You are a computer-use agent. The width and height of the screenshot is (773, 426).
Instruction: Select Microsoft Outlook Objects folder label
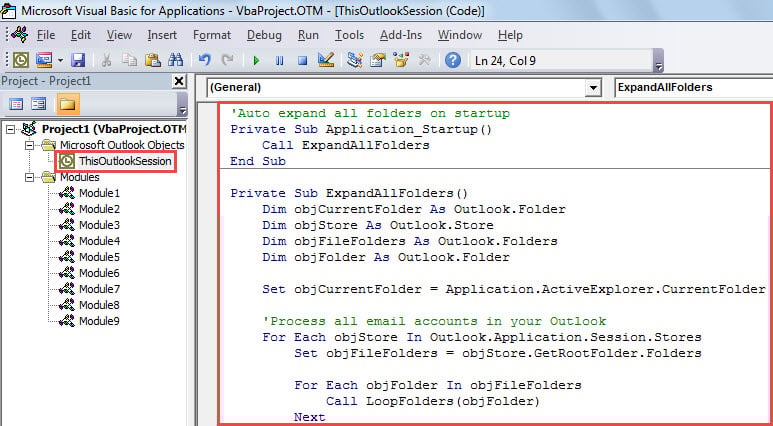pos(122,145)
